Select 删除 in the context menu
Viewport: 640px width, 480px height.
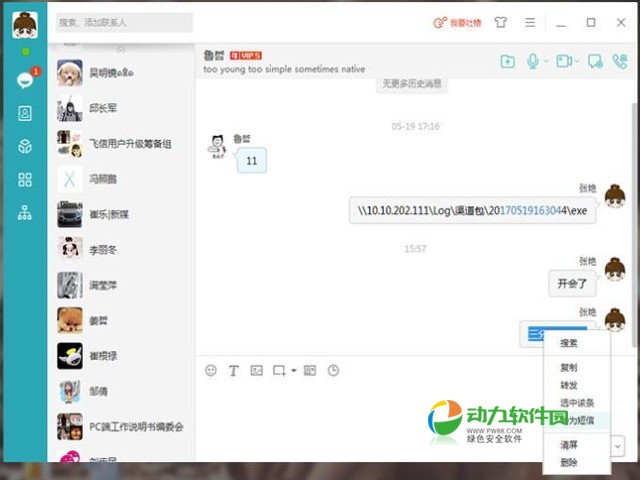569,462
